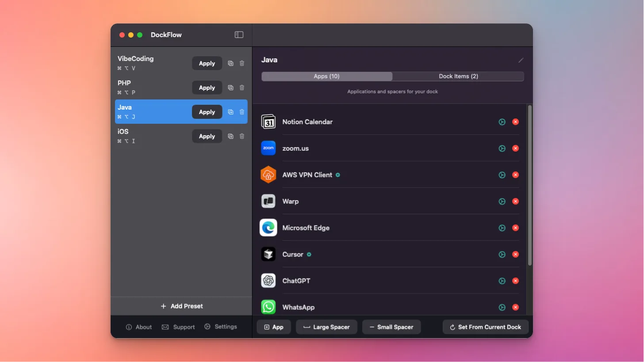The width and height of the screenshot is (644, 362).
Task: Open settings for zoom.us row
Action: click(502, 149)
